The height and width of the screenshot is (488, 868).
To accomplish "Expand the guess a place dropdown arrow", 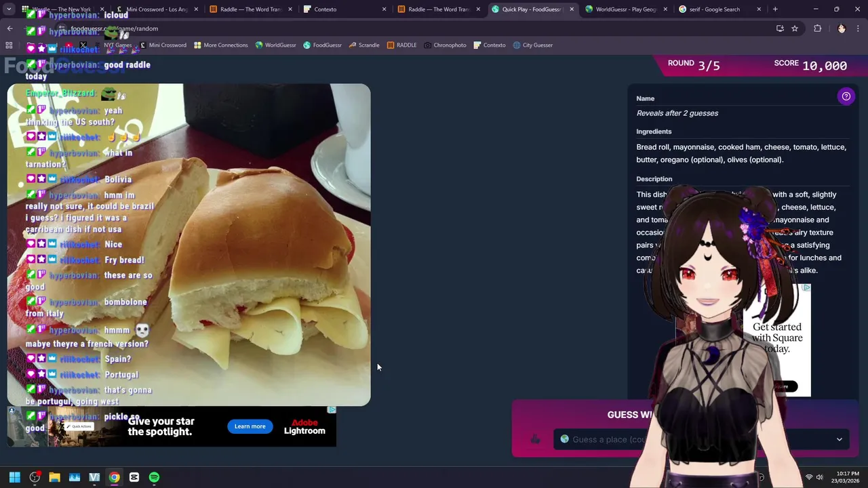I will pos(839,439).
